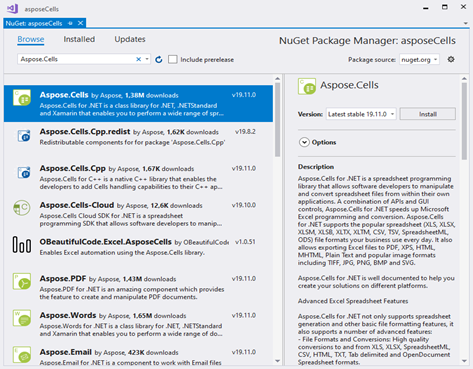
Task: Click the Aspose.Cells title in details pane
Action: coord(349,85)
